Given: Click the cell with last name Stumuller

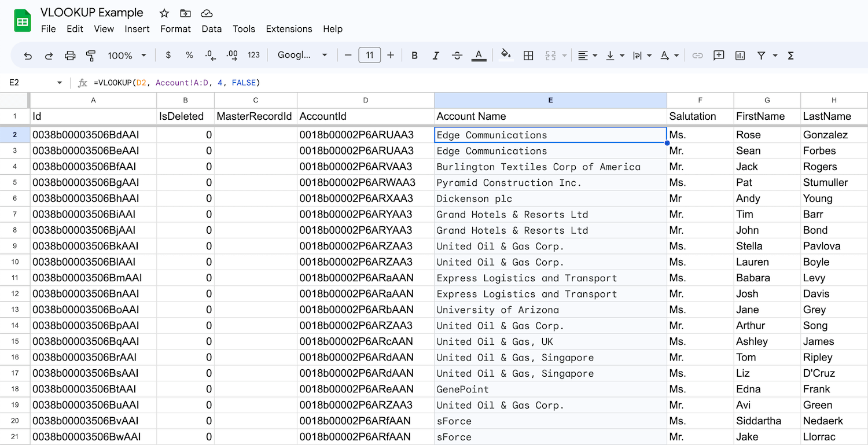Looking at the screenshot, I should click(x=834, y=183).
